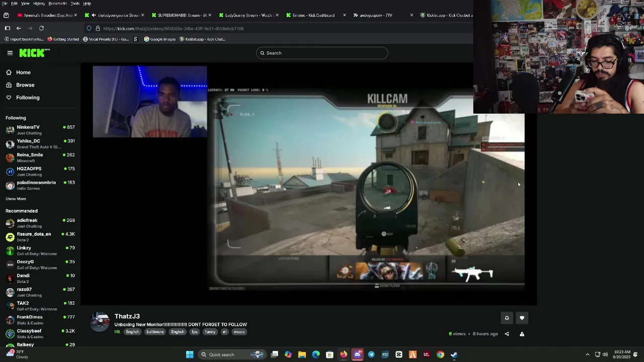The height and width of the screenshot is (362, 644).
Task: Open the Getting Started bookmark
Action: point(63,39)
